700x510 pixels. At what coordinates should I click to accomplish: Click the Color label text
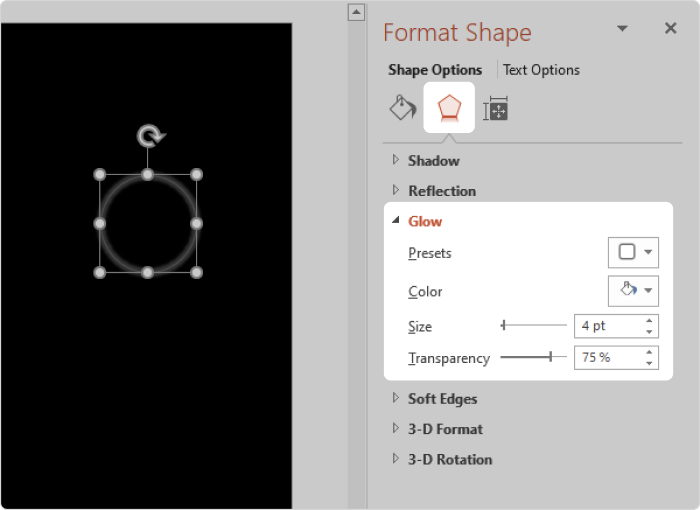pyautogui.click(x=425, y=292)
